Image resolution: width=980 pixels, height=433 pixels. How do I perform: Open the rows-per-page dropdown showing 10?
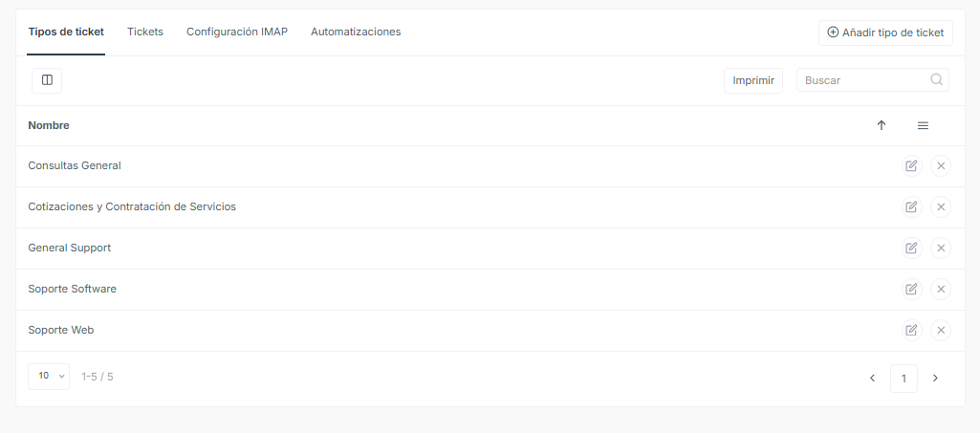pos(49,377)
